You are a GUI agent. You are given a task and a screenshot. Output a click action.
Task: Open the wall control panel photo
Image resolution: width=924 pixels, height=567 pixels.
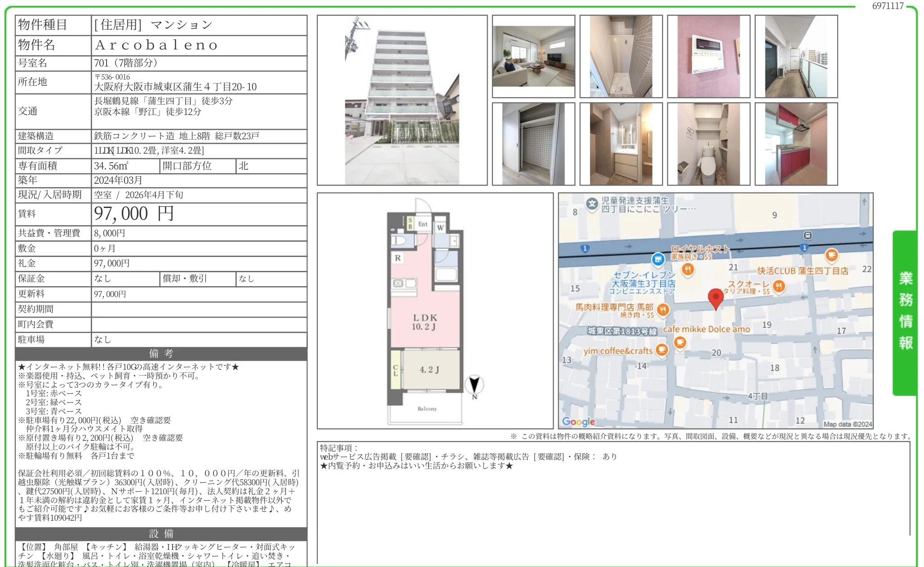tap(708, 57)
